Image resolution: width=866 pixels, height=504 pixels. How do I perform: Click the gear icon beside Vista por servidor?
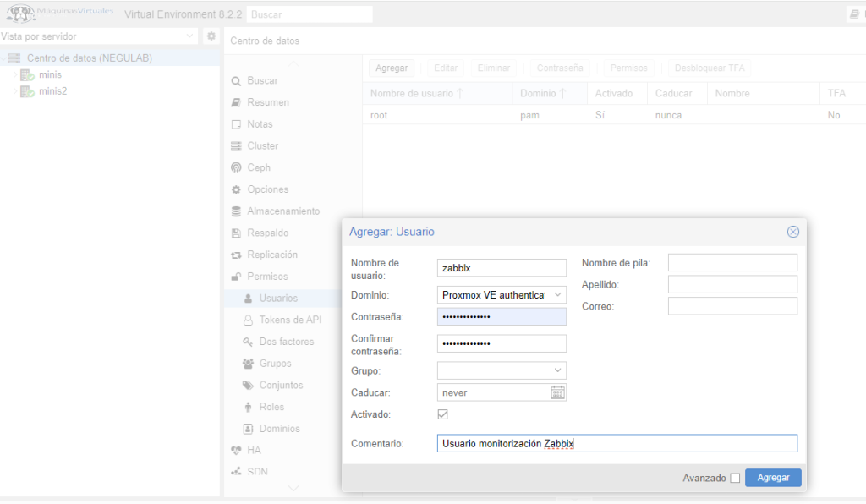point(211,36)
